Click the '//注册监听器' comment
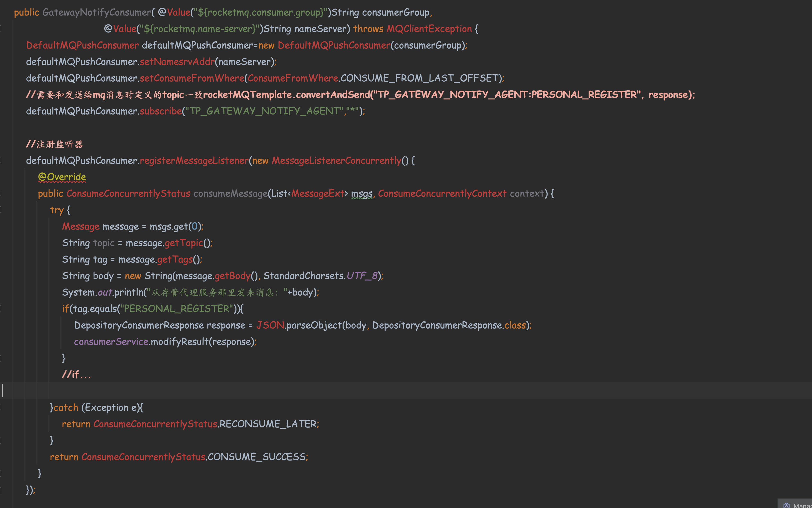812x508 pixels. [x=54, y=144]
